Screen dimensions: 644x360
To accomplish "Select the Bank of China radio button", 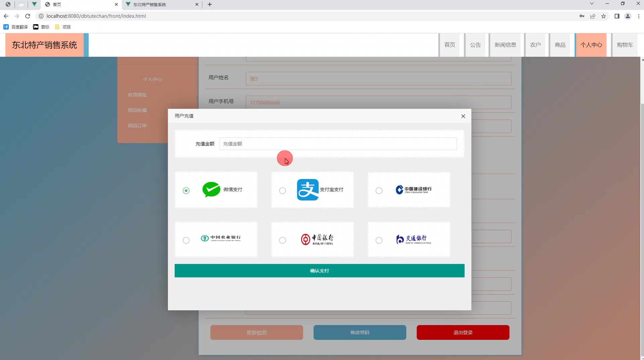I will click(x=282, y=240).
